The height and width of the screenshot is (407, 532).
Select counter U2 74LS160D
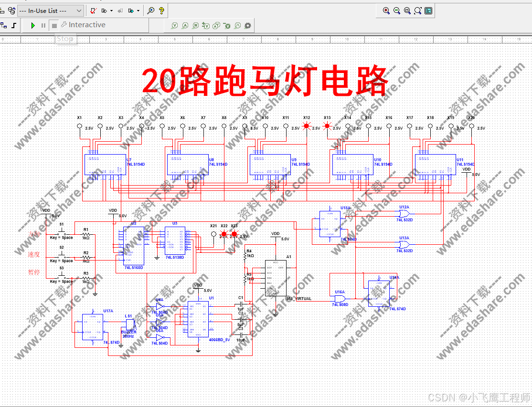point(134,246)
